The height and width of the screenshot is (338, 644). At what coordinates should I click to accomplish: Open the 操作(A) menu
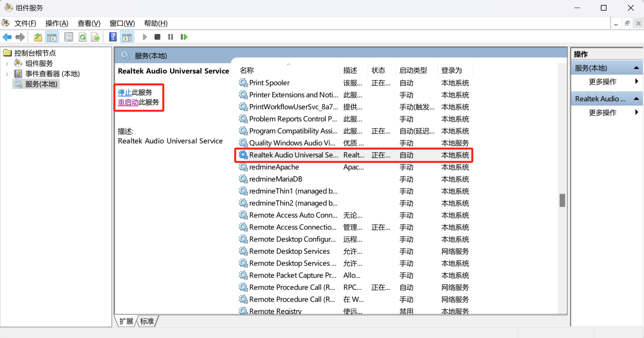(57, 23)
